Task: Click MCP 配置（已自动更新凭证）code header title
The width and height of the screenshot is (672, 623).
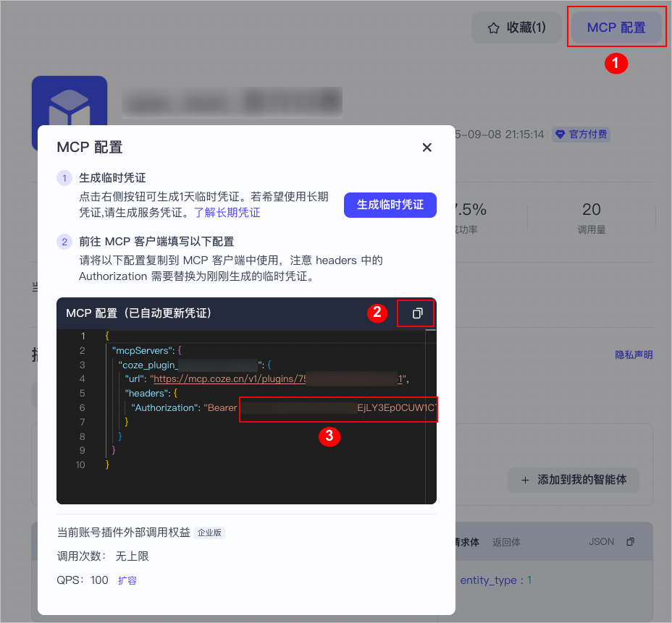Action: point(138,313)
